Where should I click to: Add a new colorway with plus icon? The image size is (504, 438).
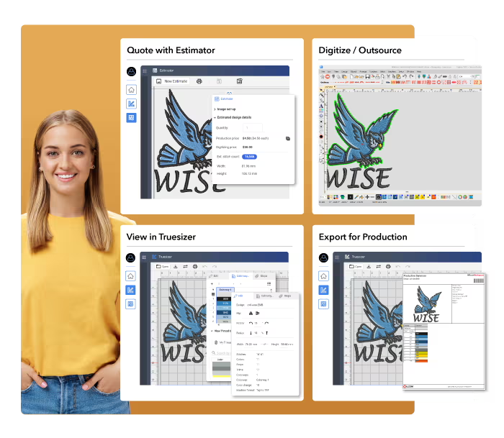point(212,284)
